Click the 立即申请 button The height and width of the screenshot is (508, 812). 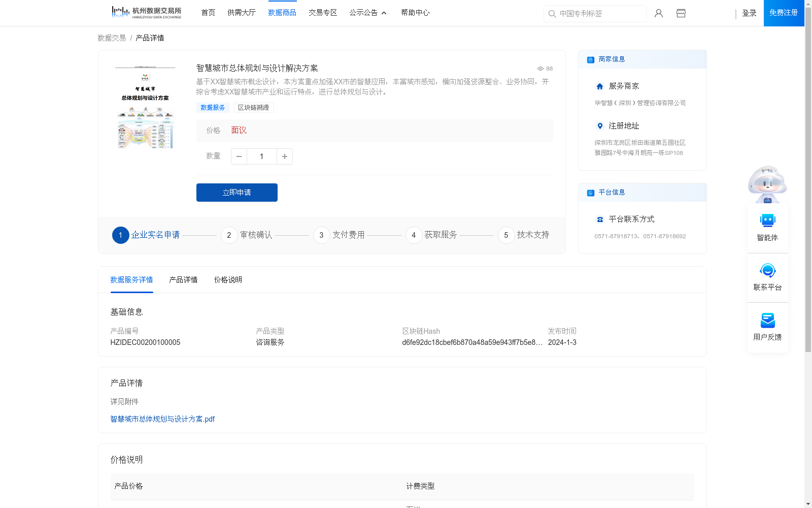[x=237, y=193]
